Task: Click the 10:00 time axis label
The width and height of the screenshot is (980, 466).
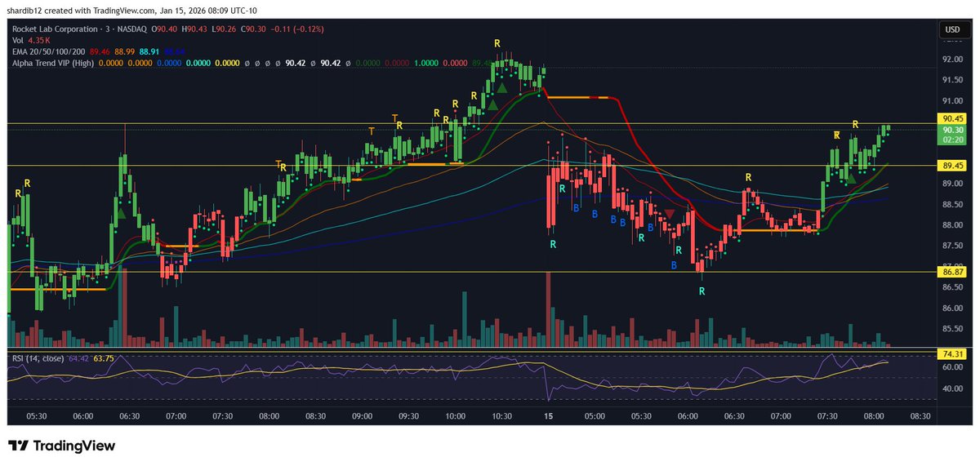Action: (456, 415)
